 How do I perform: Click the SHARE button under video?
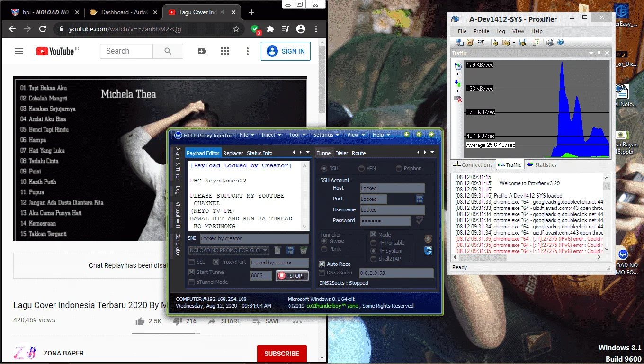pyautogui.click(x=224, y=321)
